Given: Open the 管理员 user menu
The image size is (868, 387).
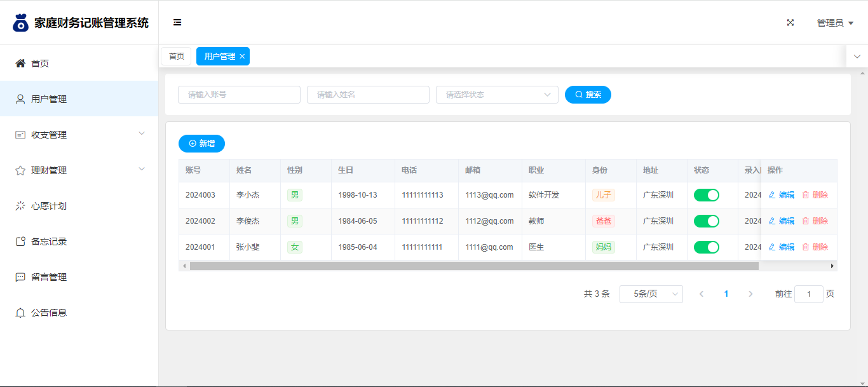Looking at the screenshot, I should pos(834,23).
